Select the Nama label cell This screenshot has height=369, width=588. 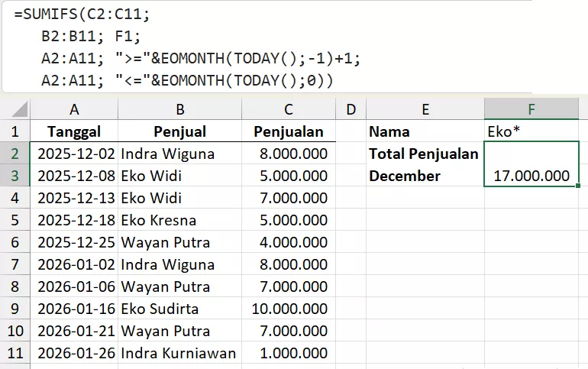(x=425, y=131)
